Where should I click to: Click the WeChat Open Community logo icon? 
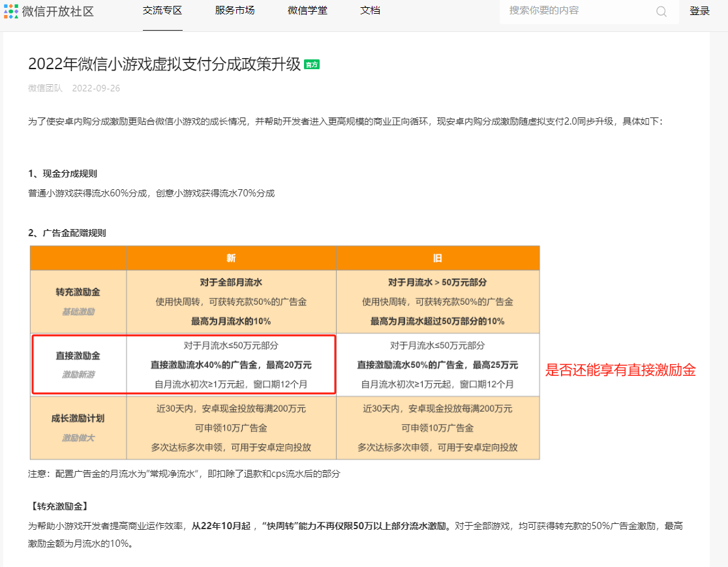coord(10,11)
